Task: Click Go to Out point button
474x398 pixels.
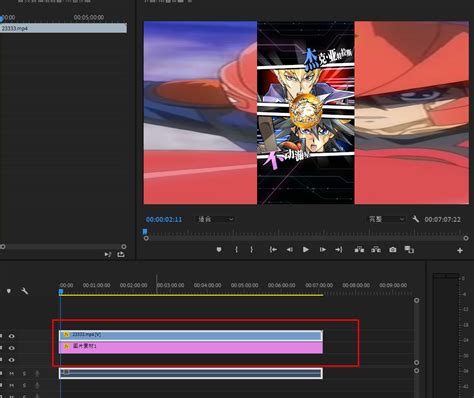Action: tap(339, 250)
